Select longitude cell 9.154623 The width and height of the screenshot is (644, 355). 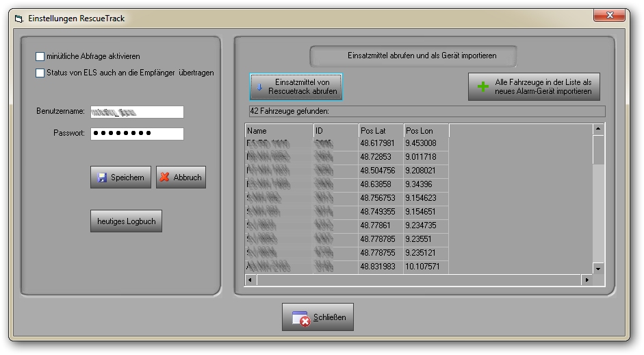tap(426, 198)
